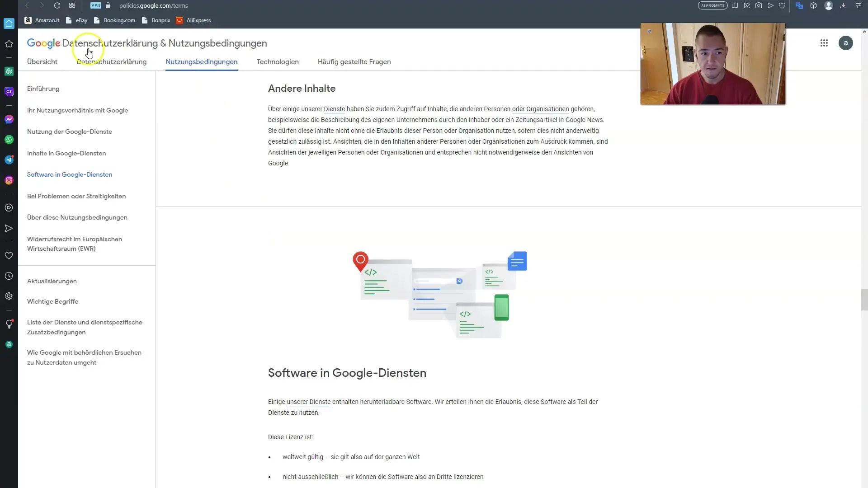868x488 pixels.
Task: Click the VPN icon in the address bar
Action: point(95,5)
